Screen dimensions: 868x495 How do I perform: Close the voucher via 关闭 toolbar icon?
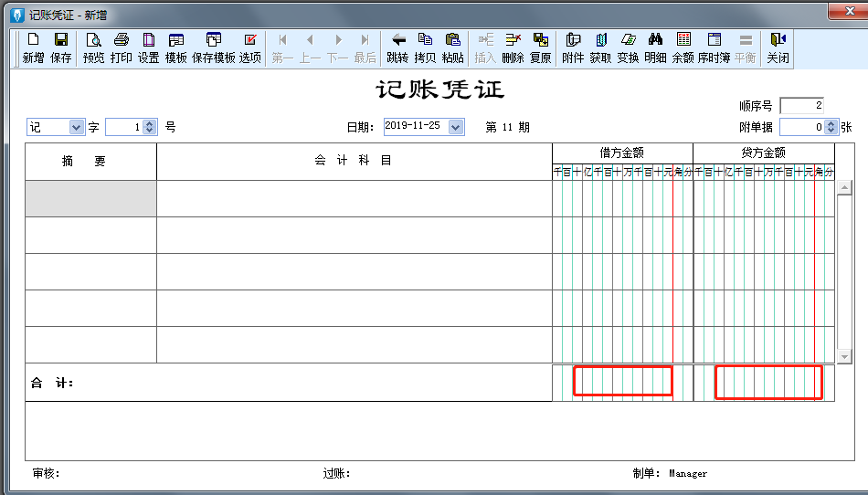(x=778, y=47)
